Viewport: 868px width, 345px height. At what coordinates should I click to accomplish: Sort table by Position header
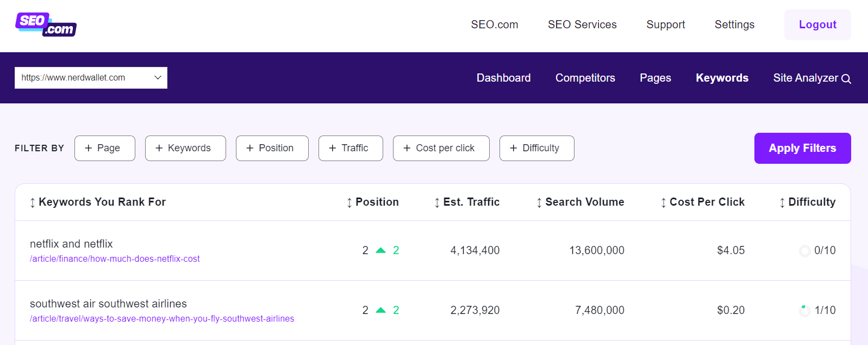click(x=377, y=202)
